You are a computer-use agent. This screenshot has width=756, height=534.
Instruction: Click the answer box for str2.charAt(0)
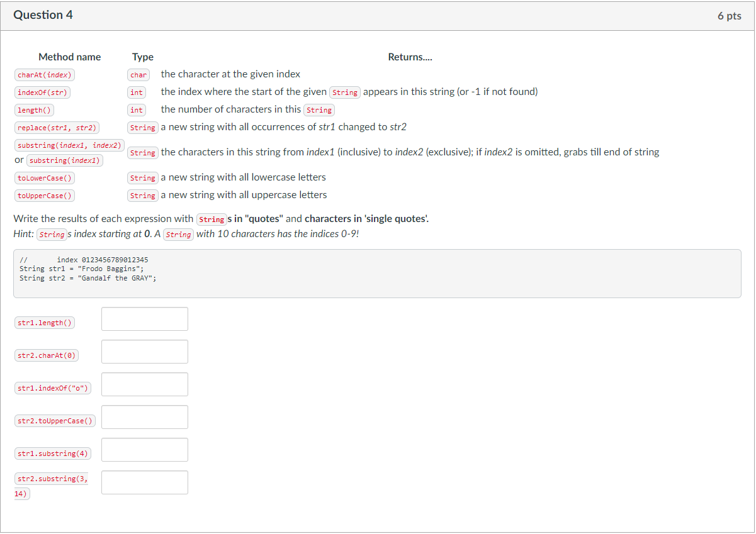tap(144, 351)
